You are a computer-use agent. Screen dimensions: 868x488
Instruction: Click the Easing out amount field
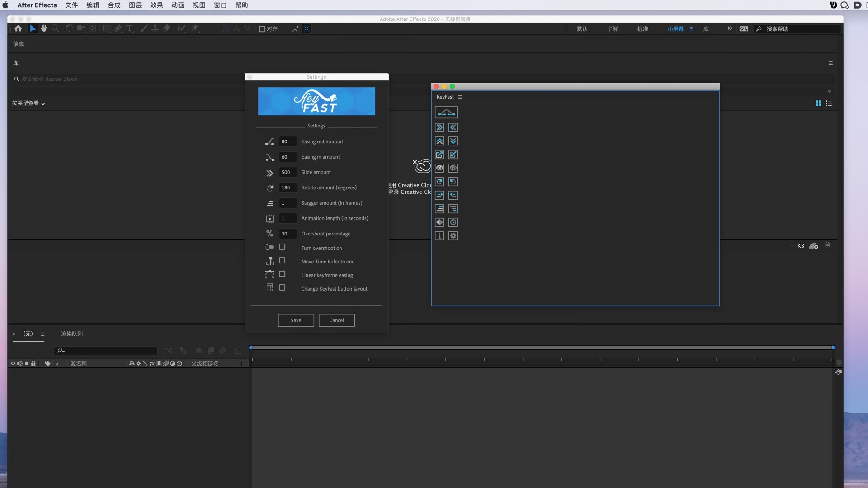[288, 141]
